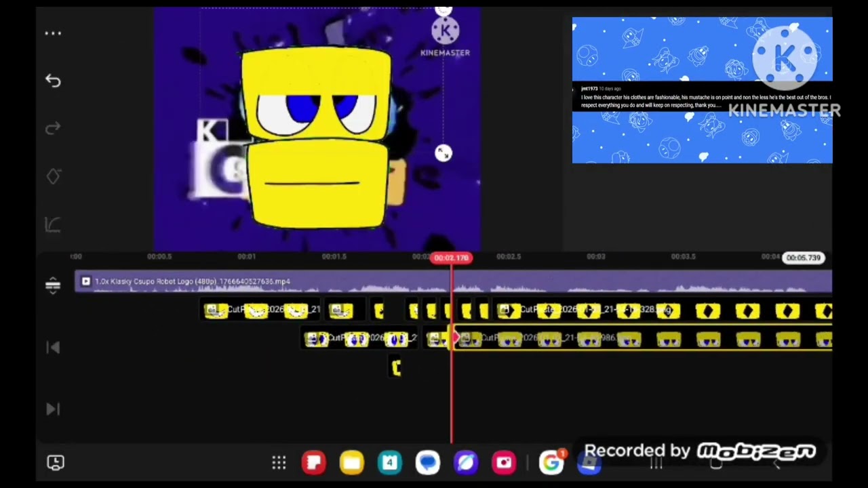Undo the last edit

click(53, 81)
